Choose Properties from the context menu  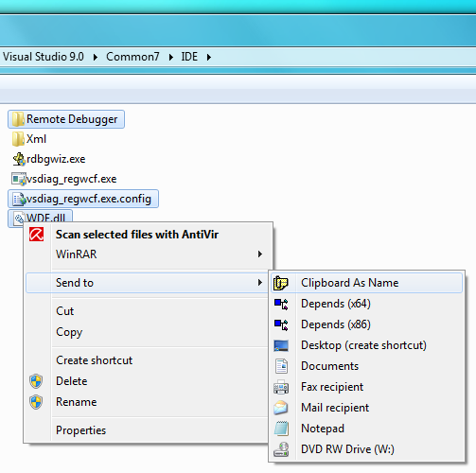click(x=81, y=430)
